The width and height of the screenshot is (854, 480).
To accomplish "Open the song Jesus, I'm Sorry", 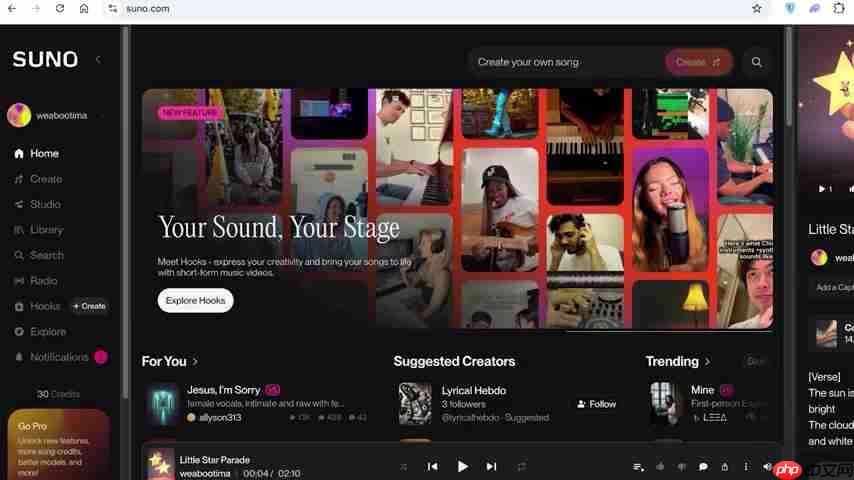I will 223,390.
